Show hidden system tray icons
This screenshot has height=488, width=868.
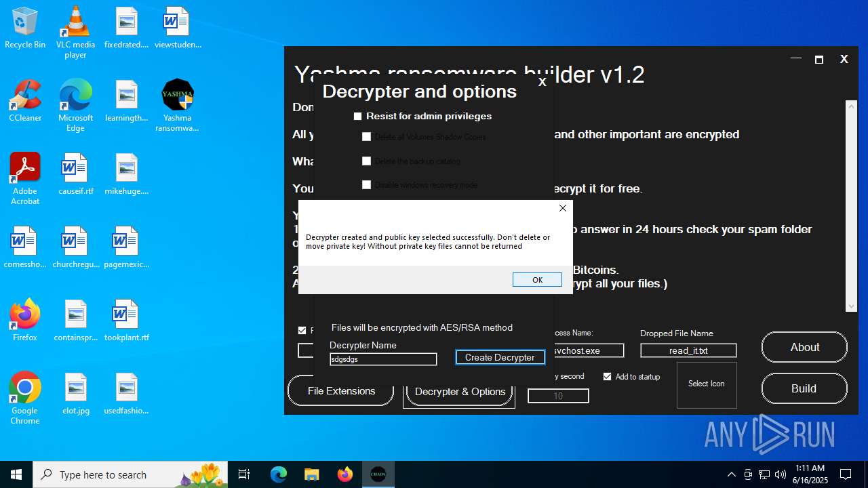pos(731,474)
